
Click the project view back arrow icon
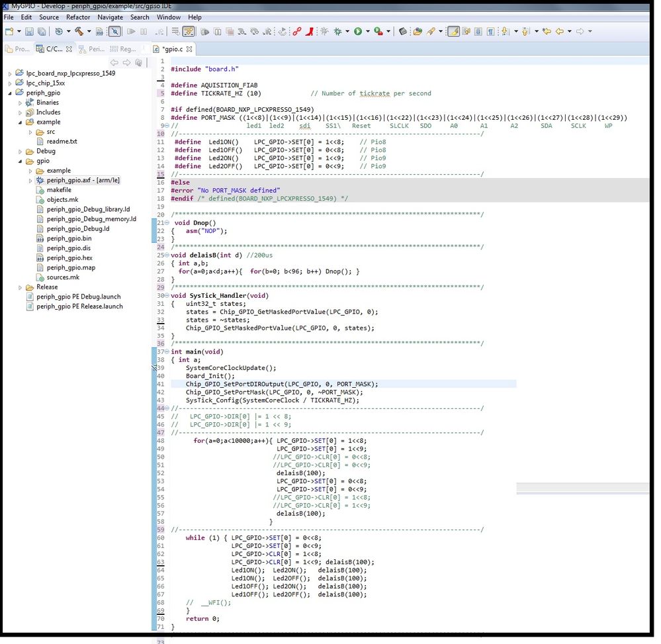114,62
